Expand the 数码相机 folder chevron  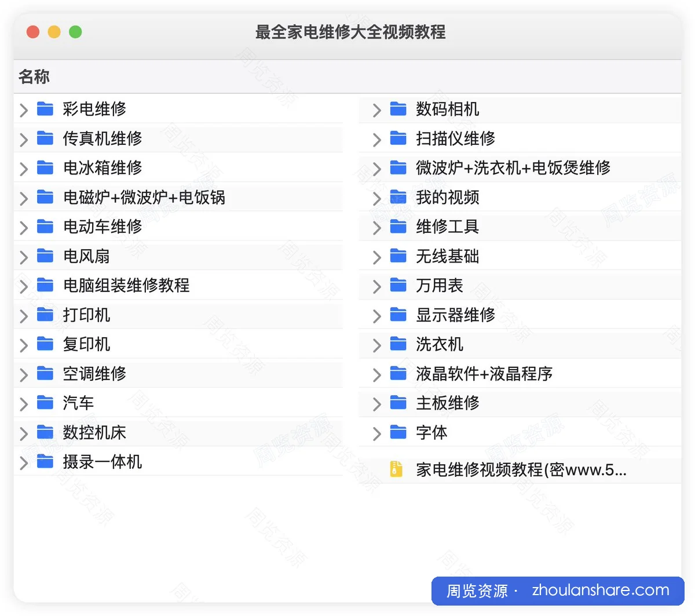[377, 110]
